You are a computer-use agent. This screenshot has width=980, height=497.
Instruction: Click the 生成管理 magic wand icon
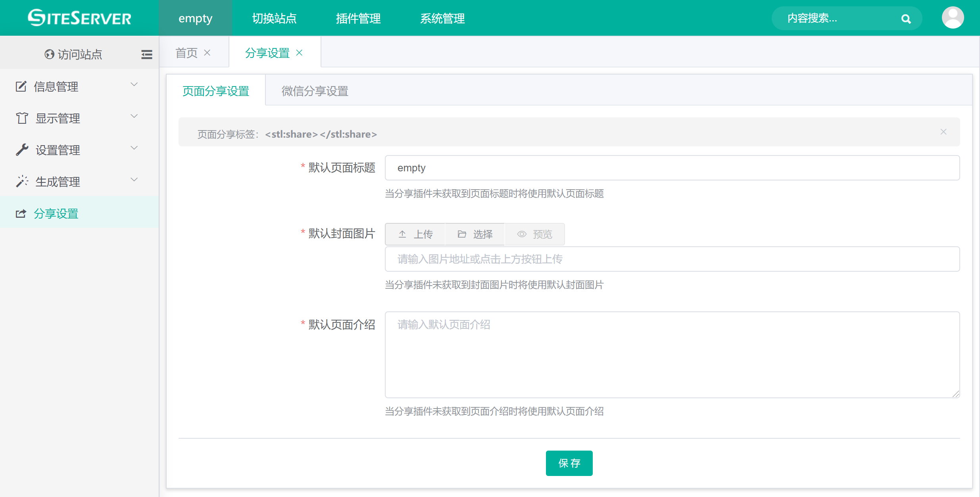pos(22,181)
